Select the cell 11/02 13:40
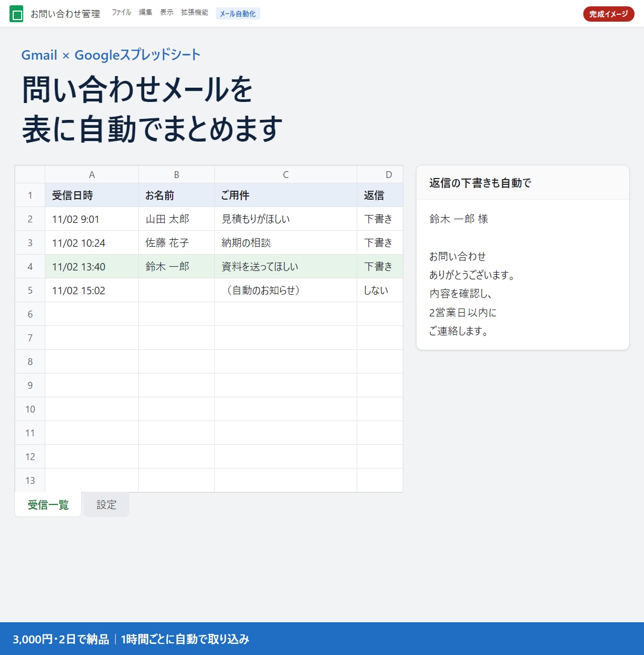This screenshot has height=655, width=644. point(92,267)
